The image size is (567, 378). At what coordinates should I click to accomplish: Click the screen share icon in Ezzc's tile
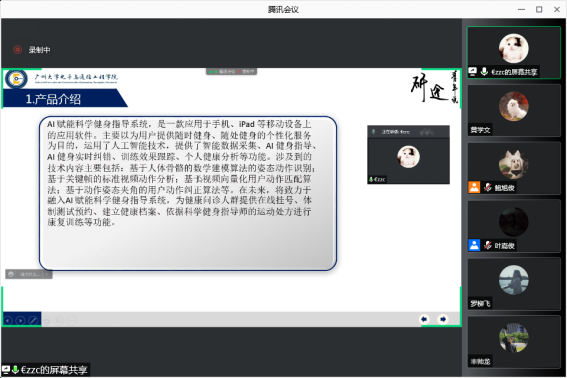tap(473, 72)
